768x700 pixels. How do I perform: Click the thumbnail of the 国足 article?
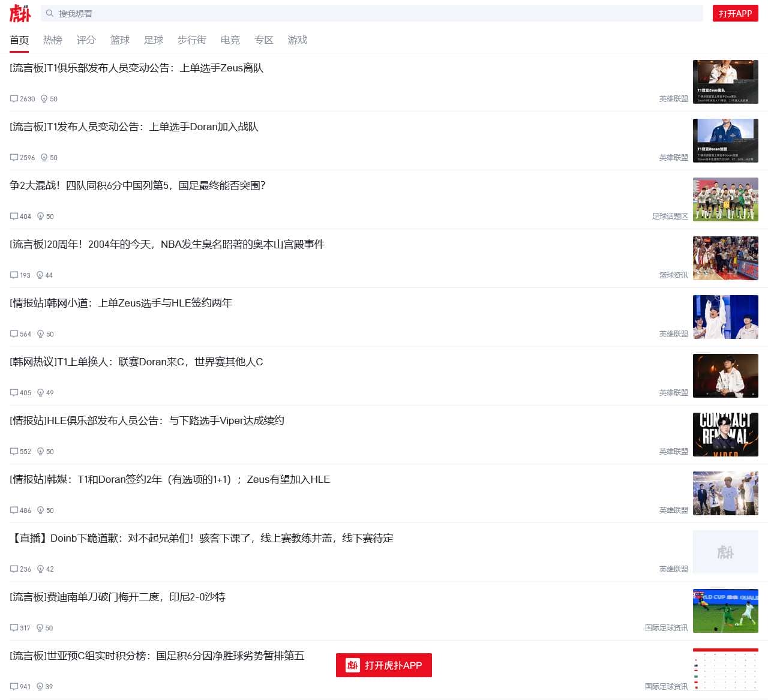[x=725, y=199]
